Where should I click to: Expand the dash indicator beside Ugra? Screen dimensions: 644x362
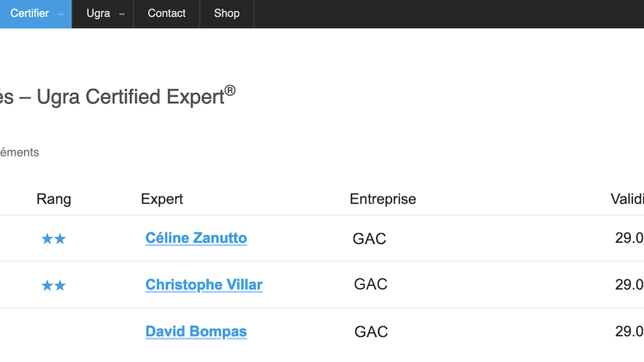click(122, 14)
